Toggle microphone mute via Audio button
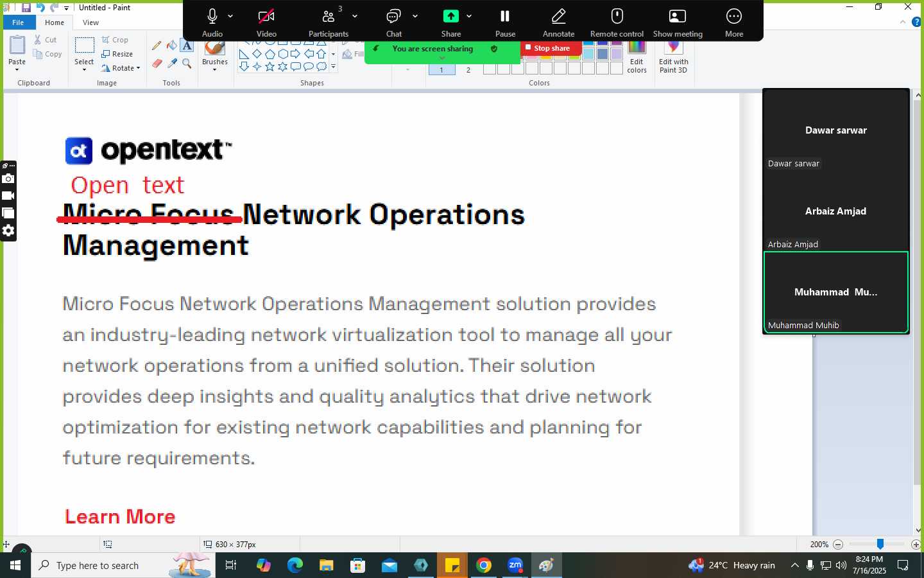This screenshot has width=924, height=578. pos(212,22)
